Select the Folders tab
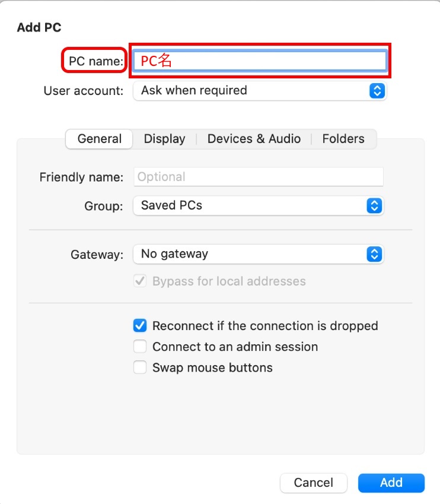 pos(343,139)
